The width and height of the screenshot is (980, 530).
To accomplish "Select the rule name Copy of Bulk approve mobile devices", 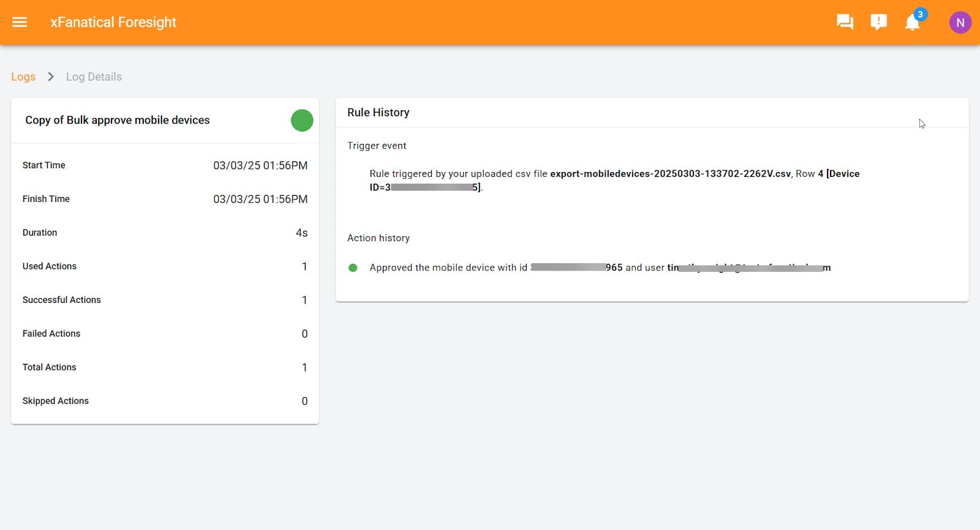I will point(118,120).
